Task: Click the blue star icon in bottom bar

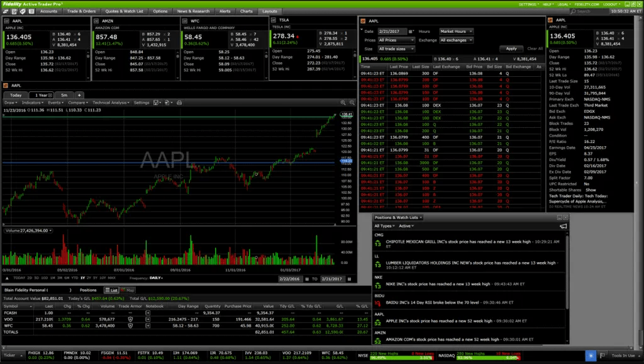Action: coord(591,356)
